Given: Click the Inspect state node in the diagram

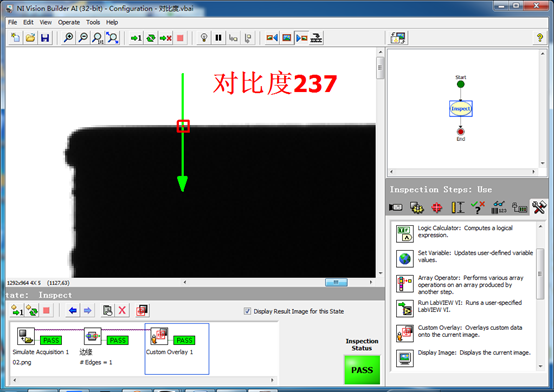Looking at the screenshot, I should [x=461, y=109].
